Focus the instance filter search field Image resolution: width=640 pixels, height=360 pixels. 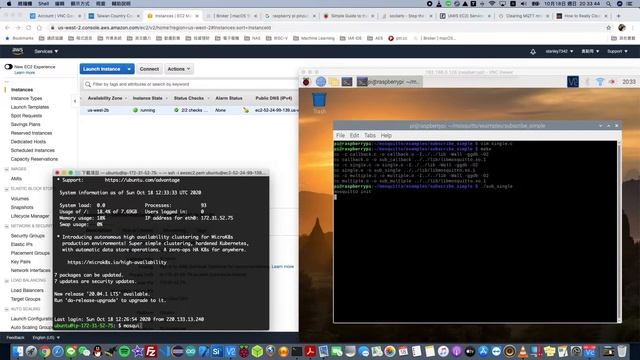pyautogui.click(x=190, y=84)
